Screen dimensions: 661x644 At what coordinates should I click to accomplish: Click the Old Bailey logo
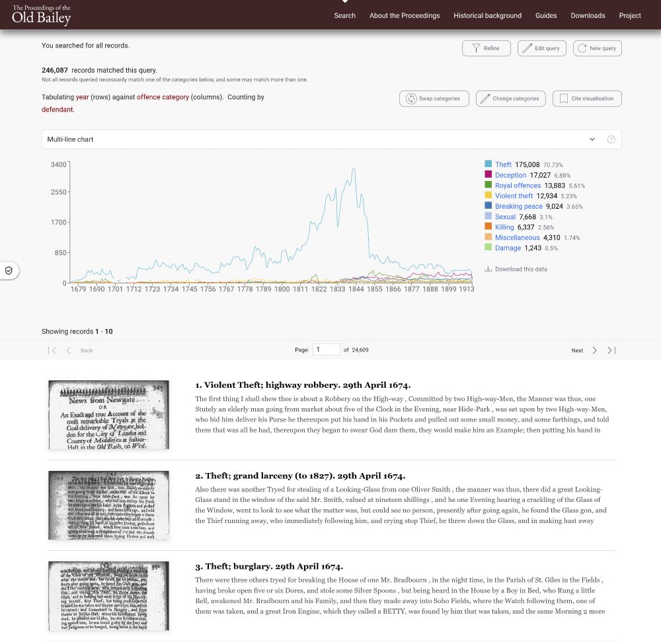coord(41,15)
